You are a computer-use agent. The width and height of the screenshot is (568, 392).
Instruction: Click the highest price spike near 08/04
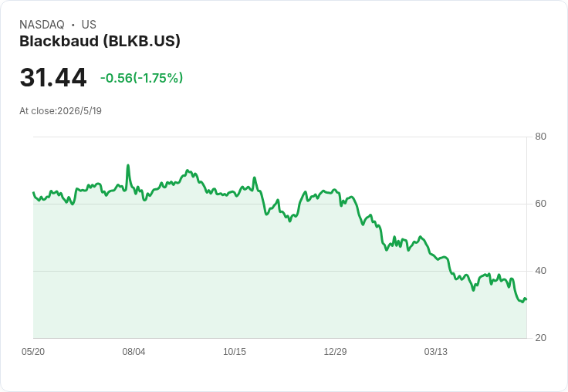[128, 166]
